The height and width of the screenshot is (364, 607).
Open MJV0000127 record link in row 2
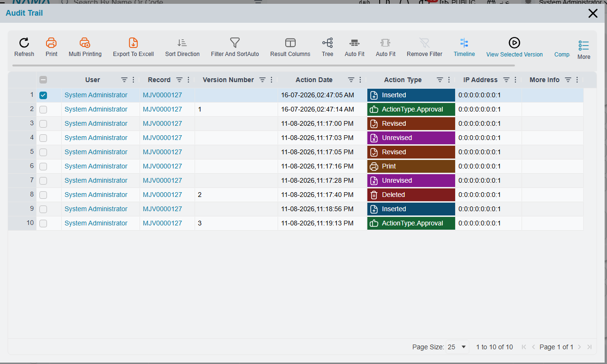(x=162, y=109)
